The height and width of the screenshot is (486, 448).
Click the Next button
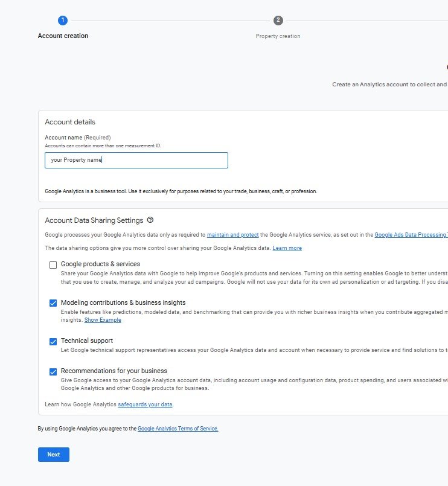[x=53, y=454]
